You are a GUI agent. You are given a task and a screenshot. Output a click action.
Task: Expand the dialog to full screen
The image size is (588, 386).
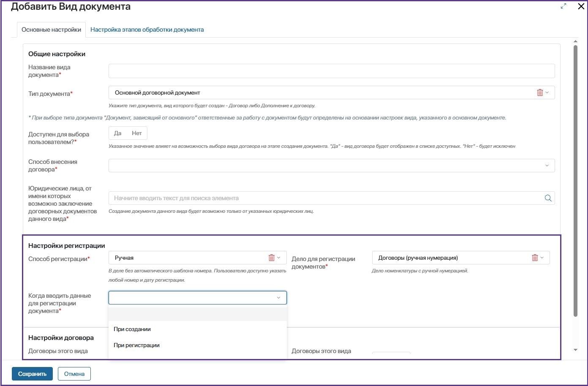563,6
